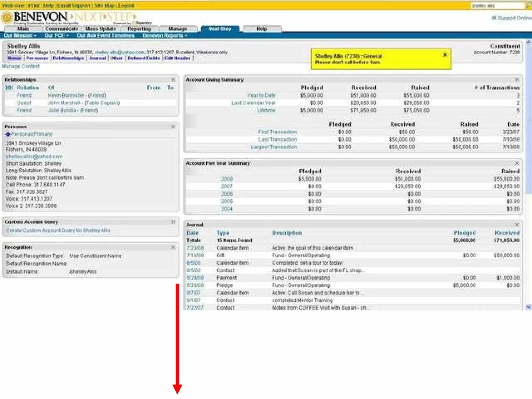
Task: Close the Account Giving Summary panel
Action: (517, 80)
